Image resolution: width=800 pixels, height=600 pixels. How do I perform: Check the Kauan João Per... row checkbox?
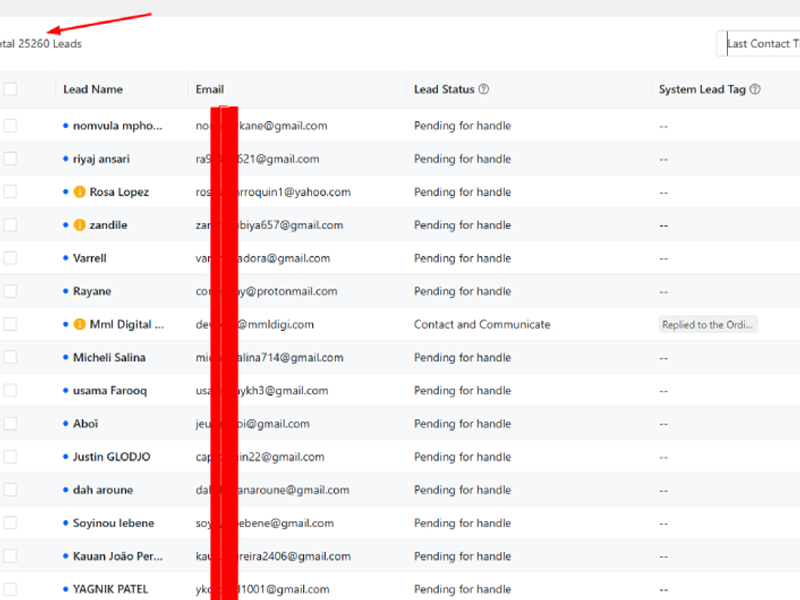click(10, 556)
